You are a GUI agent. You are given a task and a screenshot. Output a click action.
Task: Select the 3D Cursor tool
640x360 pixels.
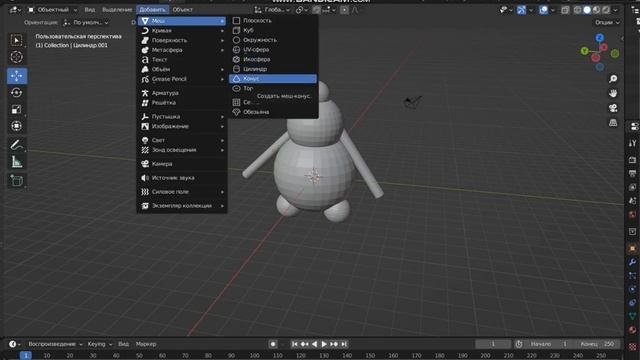pos(17,57)
